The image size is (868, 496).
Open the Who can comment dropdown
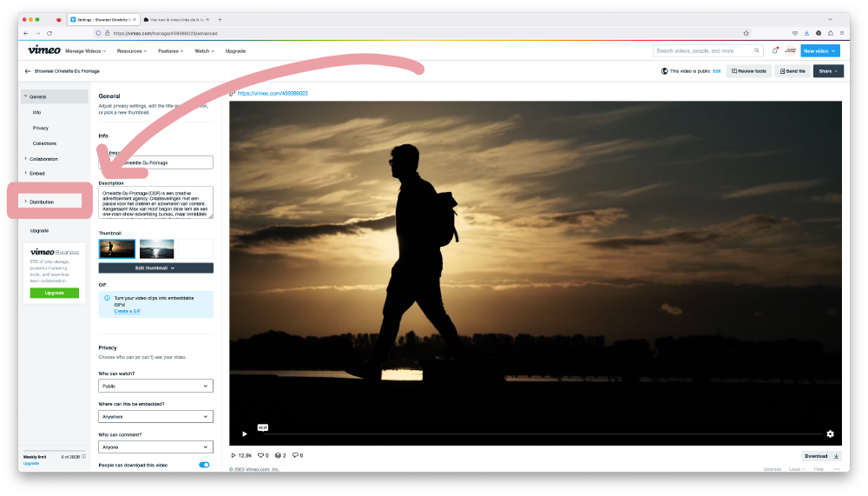(155, 446)
